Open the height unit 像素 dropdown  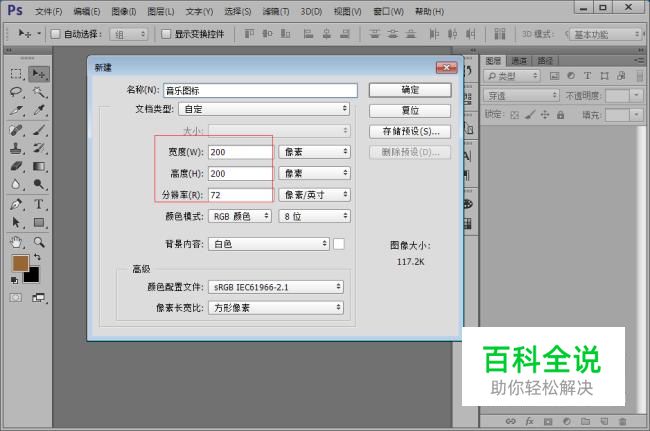pyautogui.click(x=315, y=173)
